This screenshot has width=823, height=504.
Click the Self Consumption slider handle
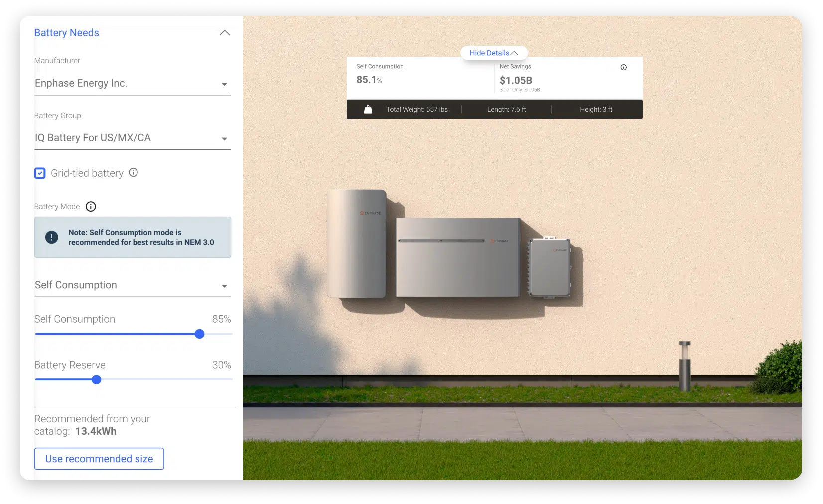pyautogui.click(x=200, y=334)
